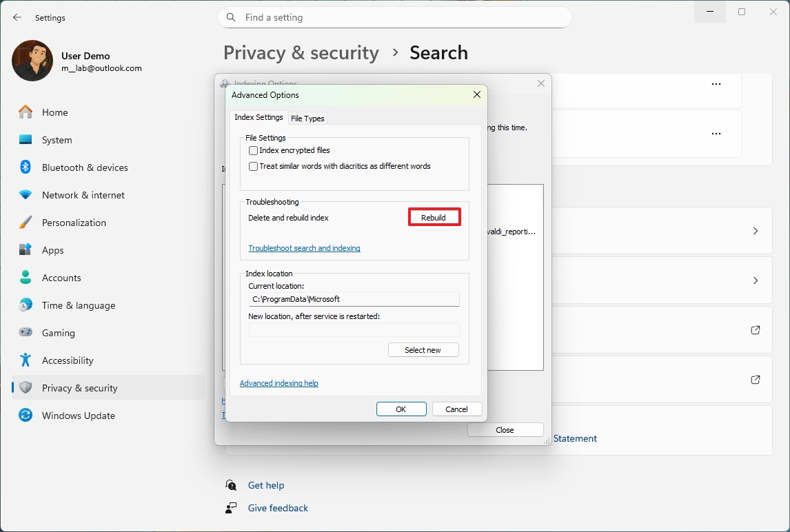This screenshot has width=790, height=532.
Task: Select the Index Settings tab
Action: coord(259,118)
